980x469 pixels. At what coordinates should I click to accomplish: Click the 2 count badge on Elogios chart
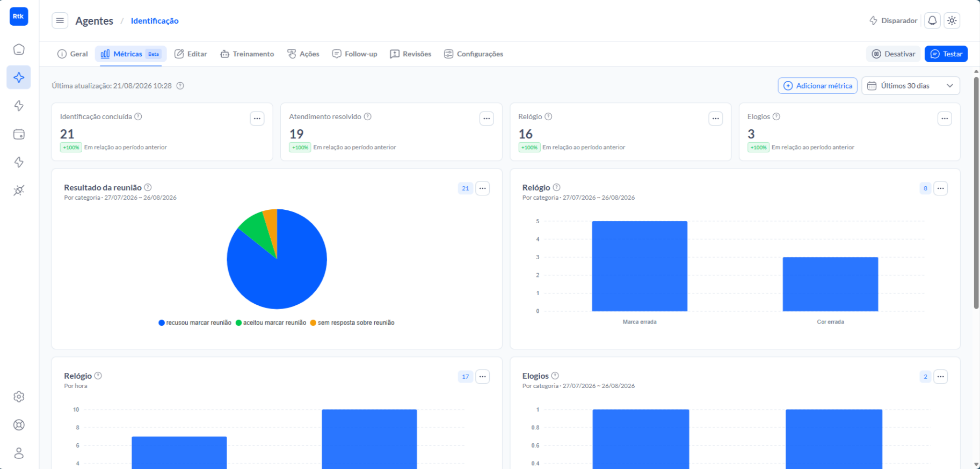pyautogui.click(x=925, y=377)
